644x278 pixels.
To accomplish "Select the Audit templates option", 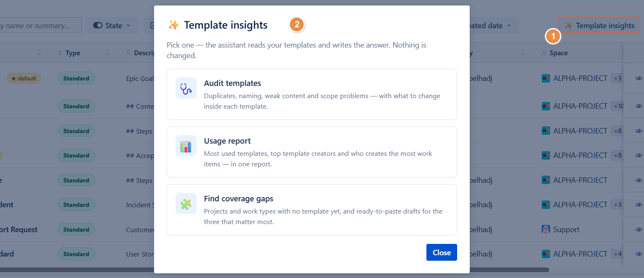I will tap(312, 94).
